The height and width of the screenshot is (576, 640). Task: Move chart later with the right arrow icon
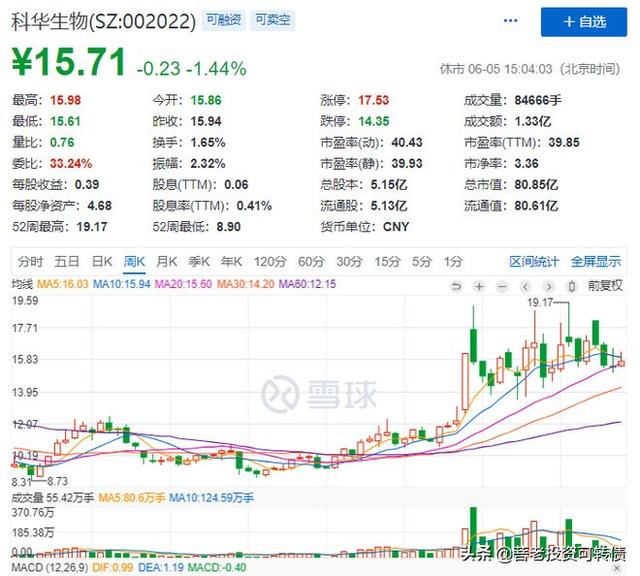click(x=549, y=287)
